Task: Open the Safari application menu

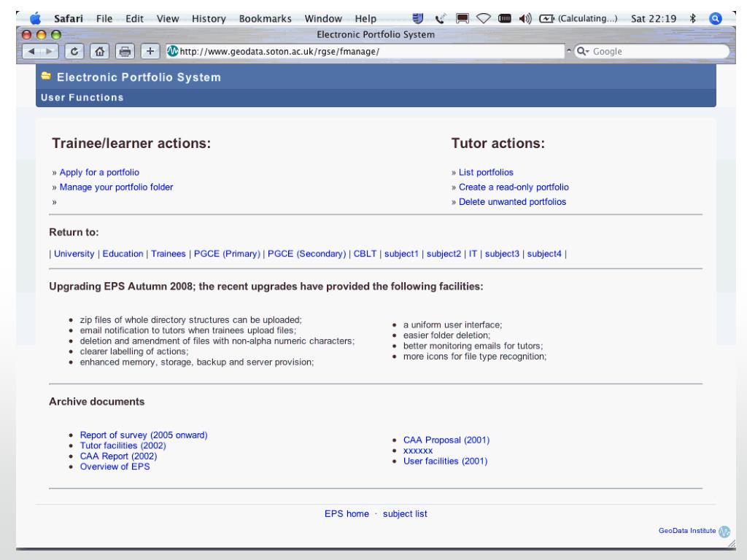Action: [x=68, y=18]
